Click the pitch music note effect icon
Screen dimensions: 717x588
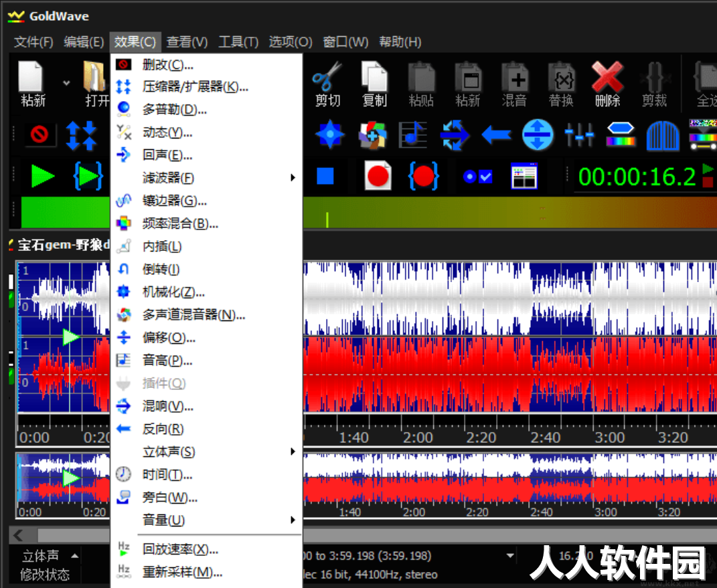click(x=413, y=134)
